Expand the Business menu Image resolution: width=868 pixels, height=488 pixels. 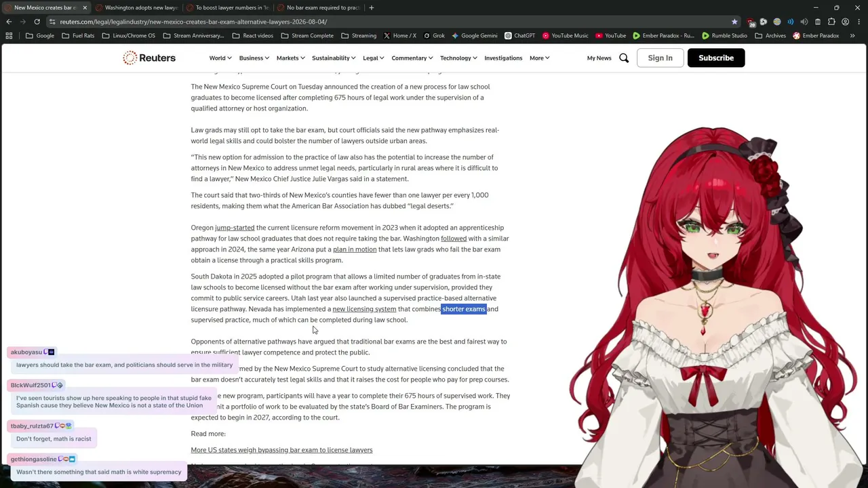(x=254, y=58)
